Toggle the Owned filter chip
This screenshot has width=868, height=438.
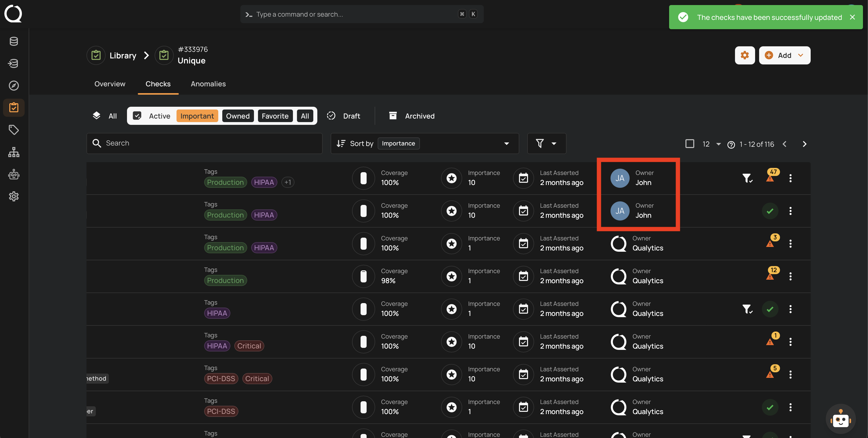click(x=238, y=116)
